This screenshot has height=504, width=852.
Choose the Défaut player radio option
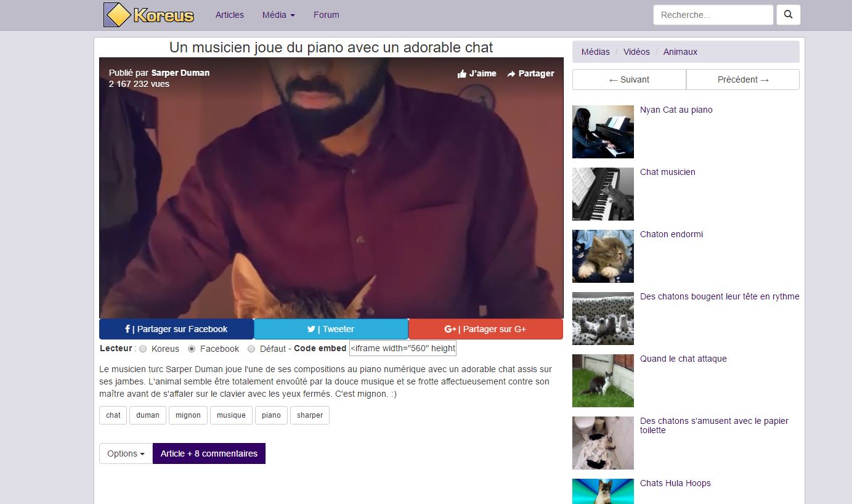click(x=251, y=349)
